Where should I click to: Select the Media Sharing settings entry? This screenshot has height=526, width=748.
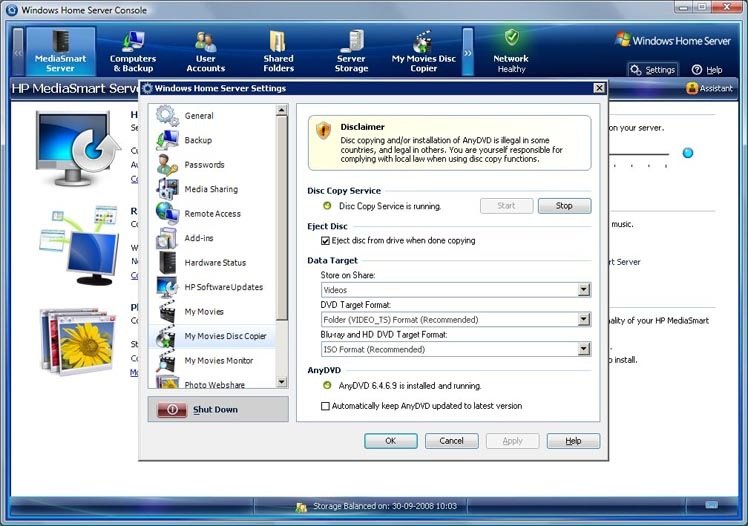(x=212, y=189)
